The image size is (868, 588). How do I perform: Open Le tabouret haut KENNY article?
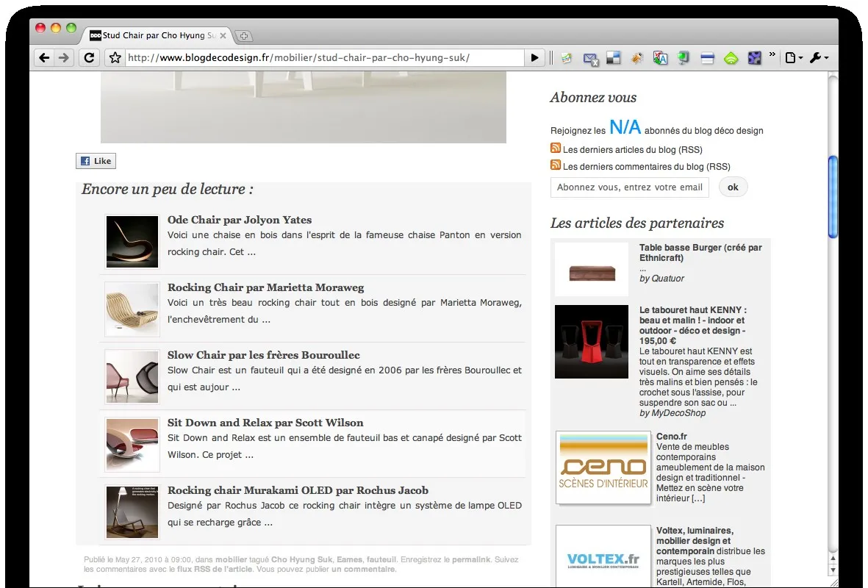(x=693, y=326)
